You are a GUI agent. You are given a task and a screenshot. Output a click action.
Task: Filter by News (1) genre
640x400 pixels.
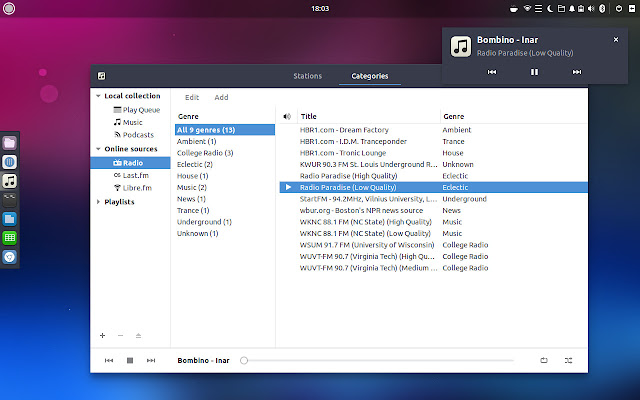(x=191, y=199)
